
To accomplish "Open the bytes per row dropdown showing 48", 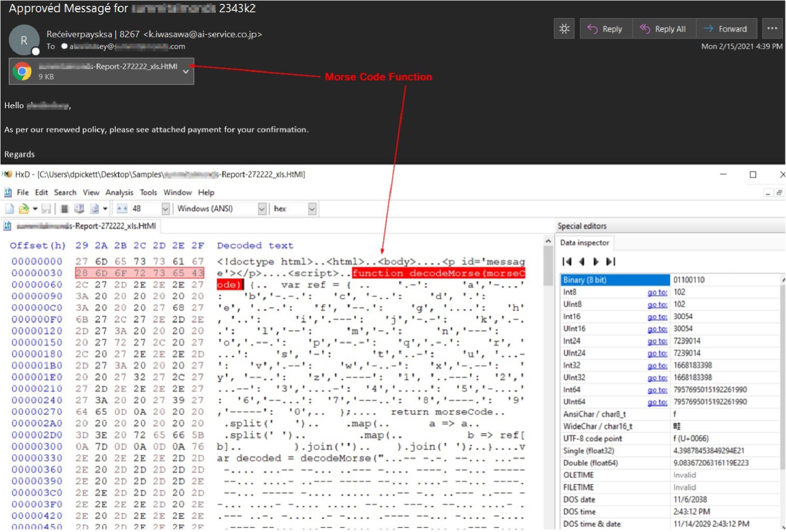I will (165, 209).
